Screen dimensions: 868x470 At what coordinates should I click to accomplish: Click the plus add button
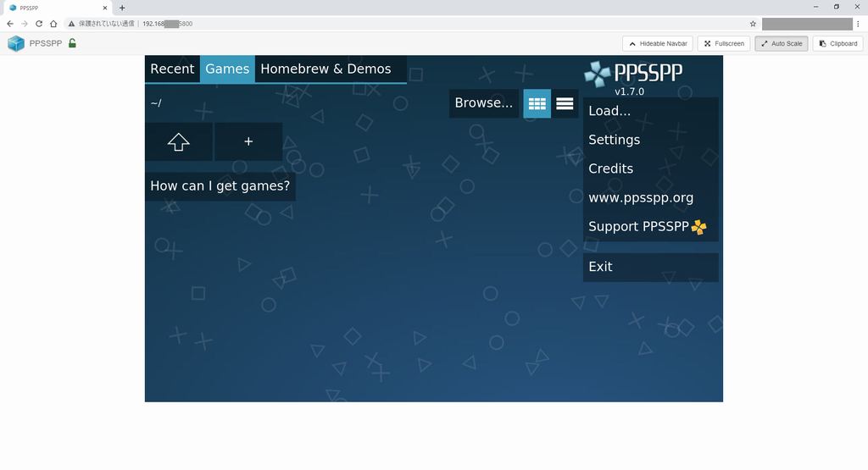click(x=248, y=142)
